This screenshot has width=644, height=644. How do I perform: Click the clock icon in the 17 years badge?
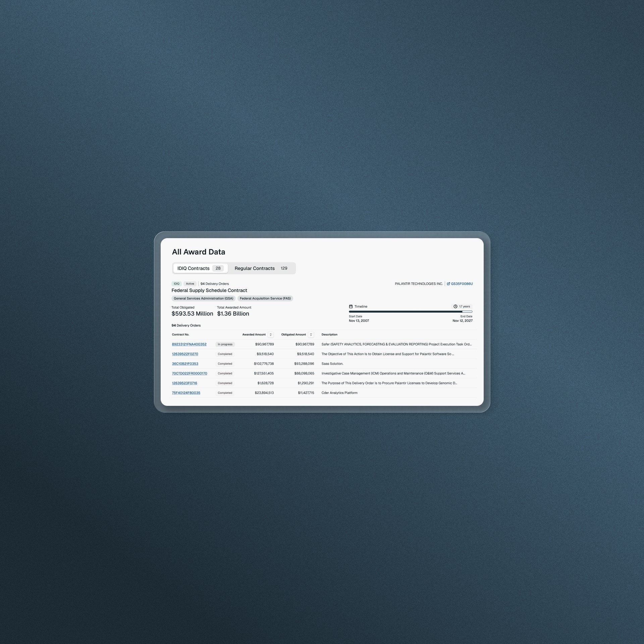(x=455, y=307)
